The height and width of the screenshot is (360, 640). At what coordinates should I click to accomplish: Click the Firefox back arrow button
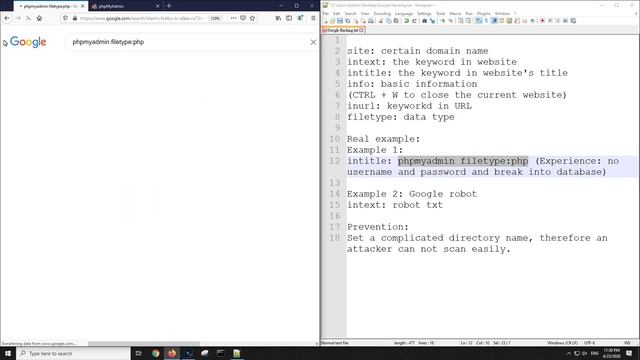pyautogui.click(x=7, y=18)
